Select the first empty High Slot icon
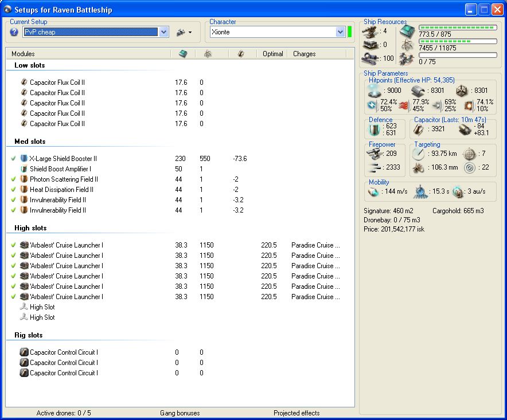 coord(24,307)
